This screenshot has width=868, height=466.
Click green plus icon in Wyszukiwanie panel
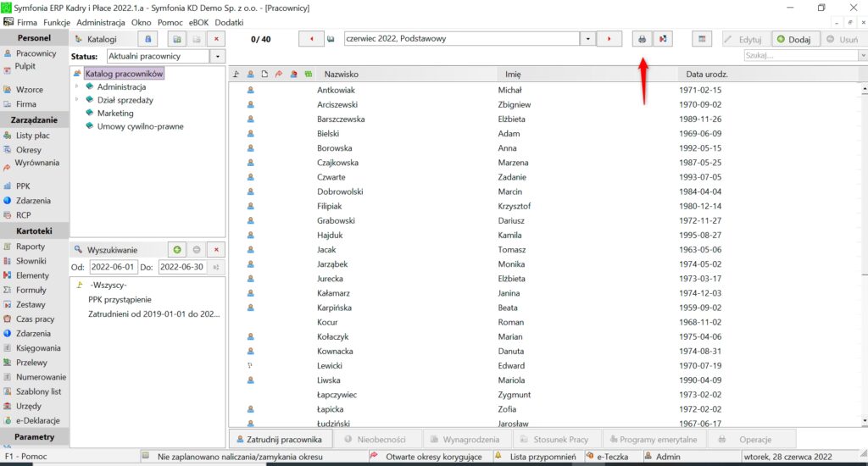(176, 250)
